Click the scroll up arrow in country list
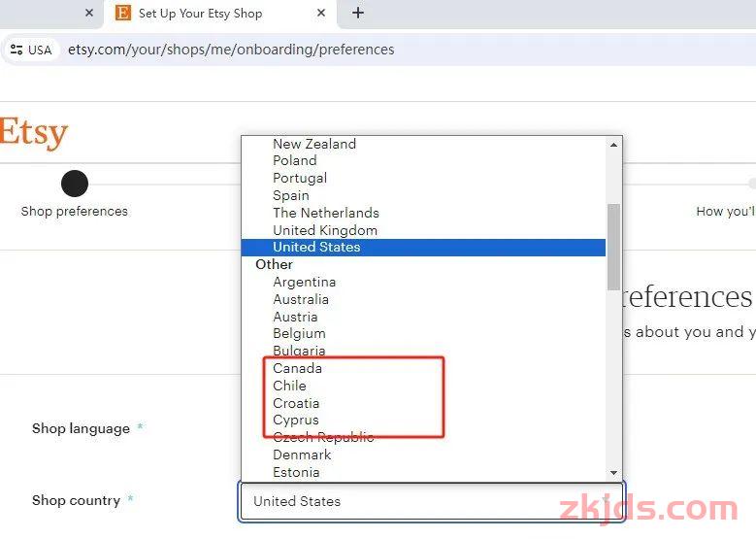Viewport: 756px width, 539px height. pos(613,145)
